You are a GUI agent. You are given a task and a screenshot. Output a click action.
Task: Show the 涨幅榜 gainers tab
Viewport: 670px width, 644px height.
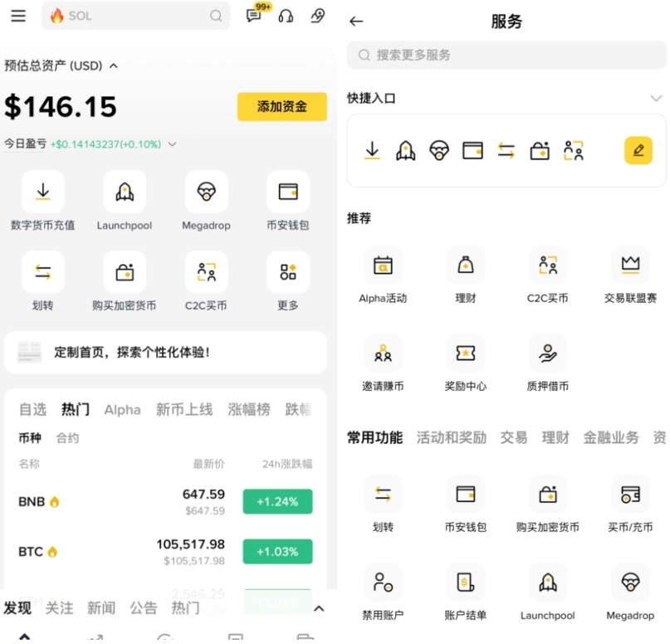249,409
